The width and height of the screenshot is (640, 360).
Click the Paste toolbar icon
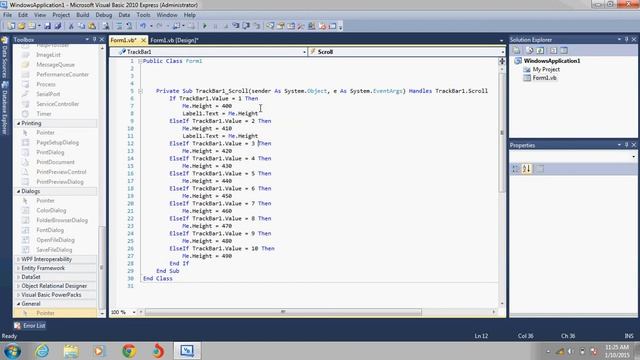tap(92, 26)
